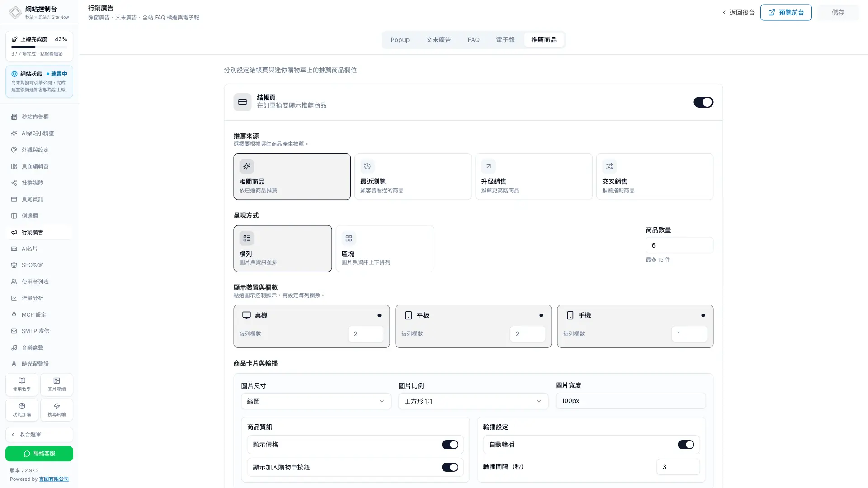Open 搜尋飛輪 lightning shortcut
Image resolution: width=868 pixels, height=488 pixels.
[x=57, y=410]
